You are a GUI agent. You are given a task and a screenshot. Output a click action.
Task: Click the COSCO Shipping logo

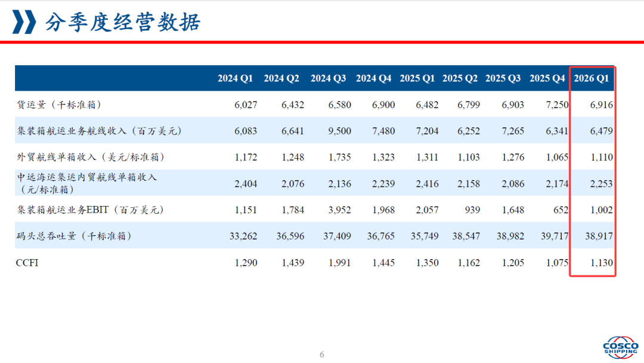(x=620, y=348)
